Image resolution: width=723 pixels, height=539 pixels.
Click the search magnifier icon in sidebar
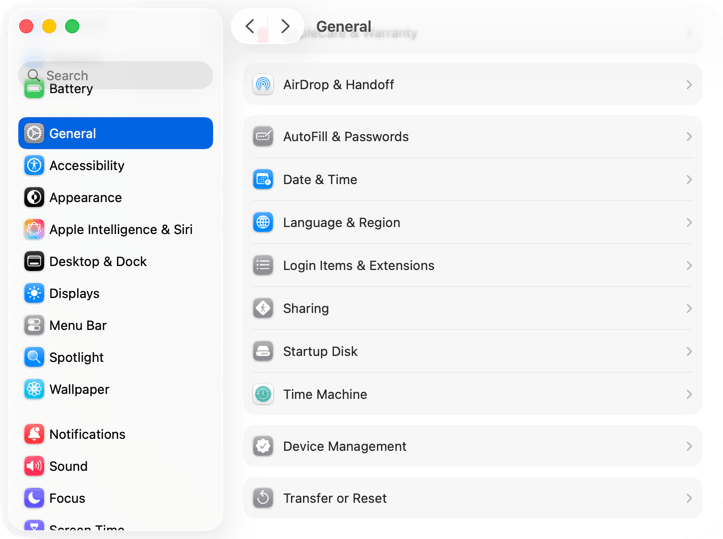tap(33, 75)
